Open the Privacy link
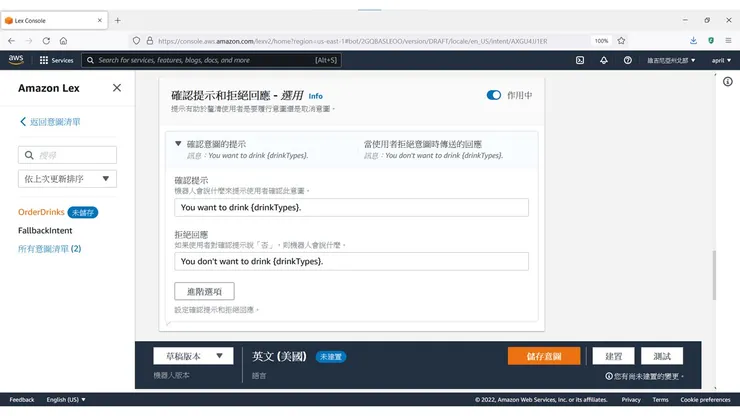Image resolution: width=740 pixels, height=416 pixels. pyautogui.click(x=631, y=399)
